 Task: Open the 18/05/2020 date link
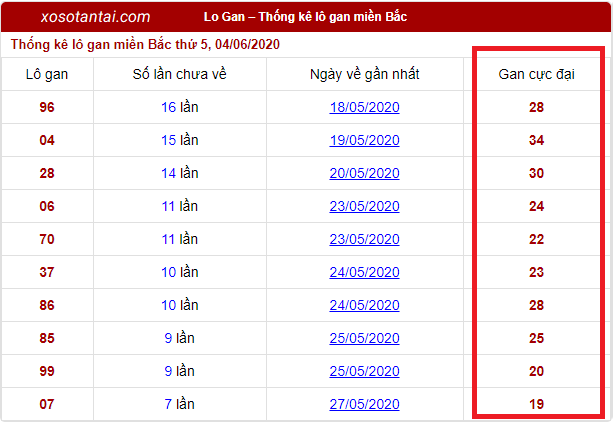pyautogui.click(x=364, y=107)
